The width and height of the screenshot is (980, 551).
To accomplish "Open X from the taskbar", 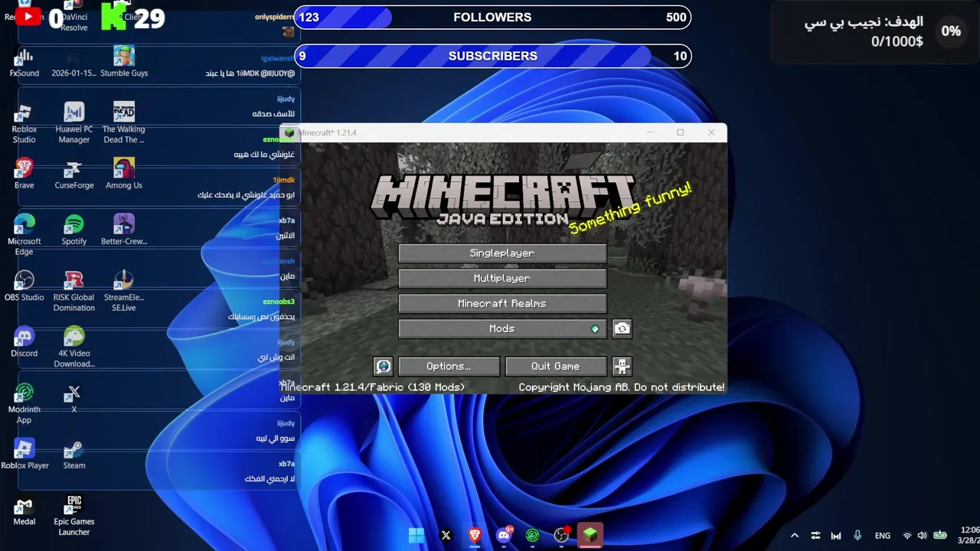I will tap(446, 535).
